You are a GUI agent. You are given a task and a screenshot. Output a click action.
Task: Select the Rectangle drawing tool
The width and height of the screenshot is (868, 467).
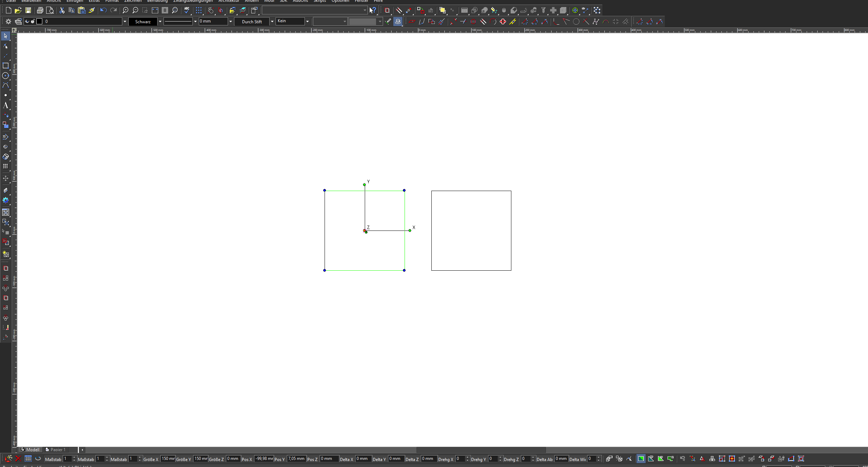coord(6,66)
